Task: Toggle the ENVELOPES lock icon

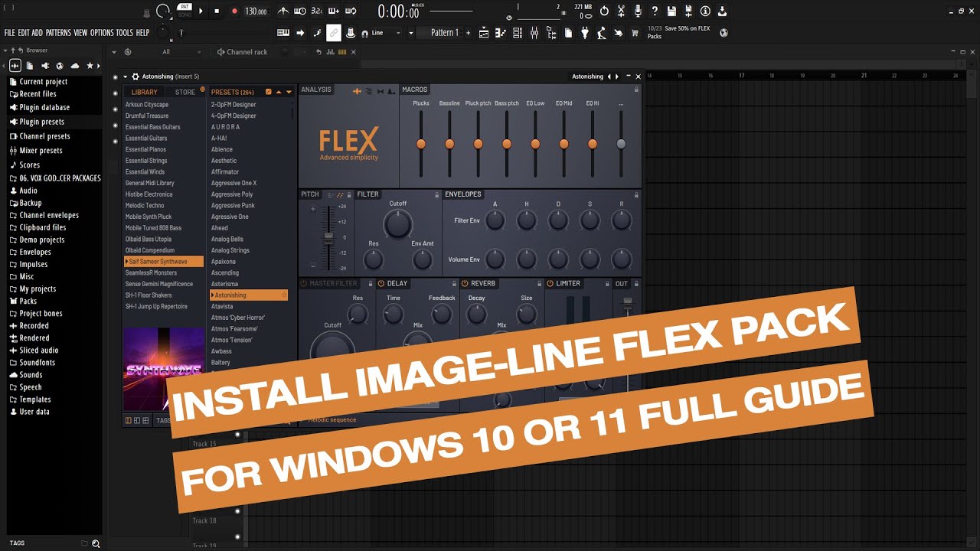Action: [635, 195]
